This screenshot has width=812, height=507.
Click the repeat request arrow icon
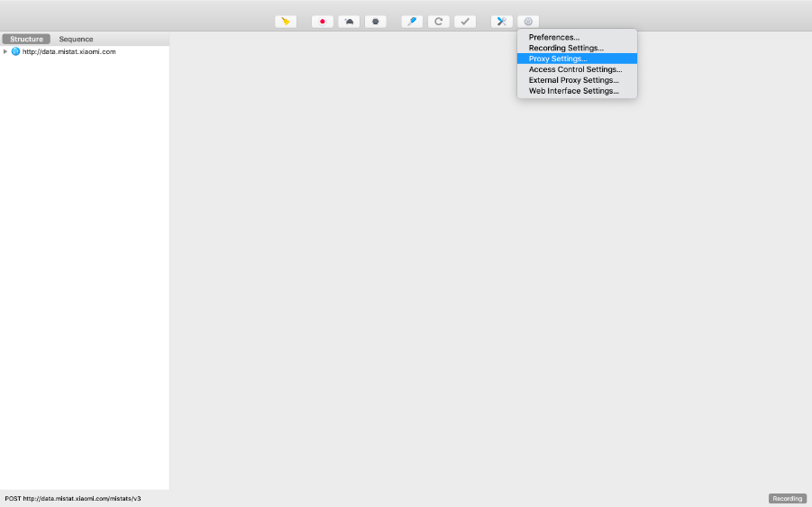(x=439, y=22)
